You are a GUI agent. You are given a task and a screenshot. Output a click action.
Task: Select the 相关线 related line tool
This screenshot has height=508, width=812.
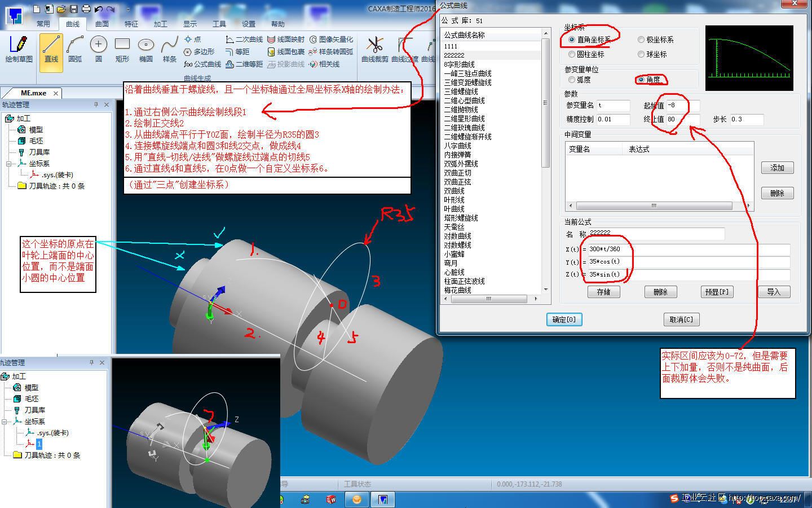click(x=324, y=64)
